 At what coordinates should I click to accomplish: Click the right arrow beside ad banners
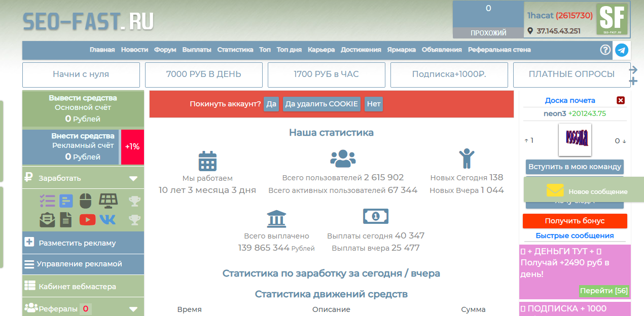point(633,69)
